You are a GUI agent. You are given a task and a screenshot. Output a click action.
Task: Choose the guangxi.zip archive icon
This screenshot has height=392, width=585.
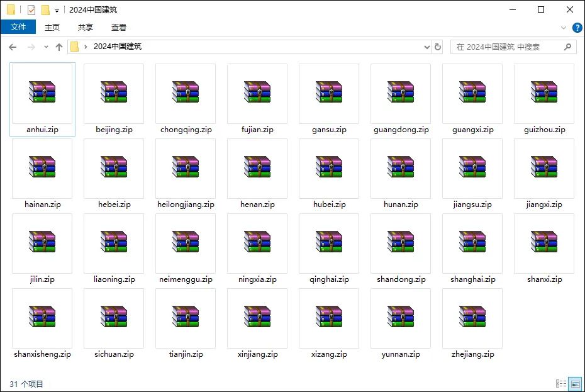[x=472, y=92]
